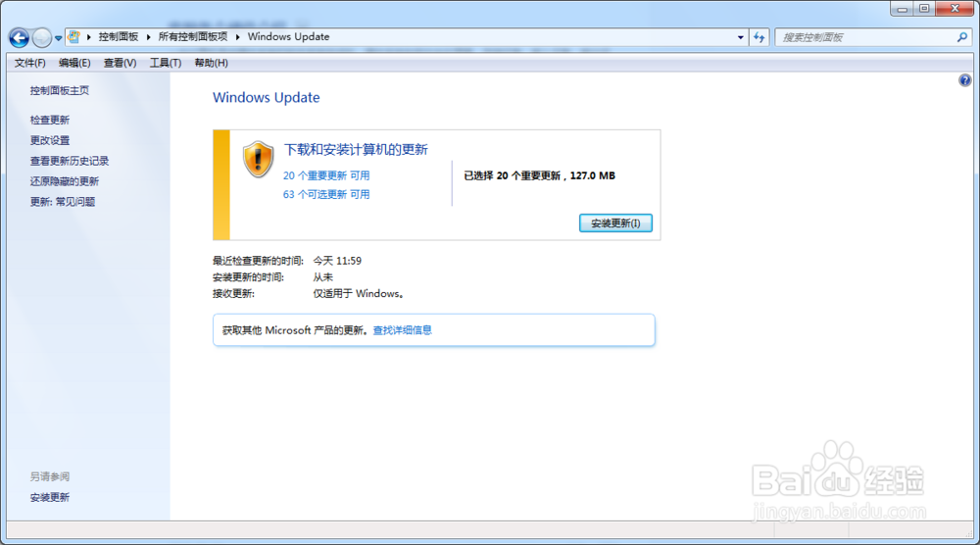Open 更新: 常见问题 link
Image resolution: width=980 pixels, height=545 pixels.
pos(63,202)
